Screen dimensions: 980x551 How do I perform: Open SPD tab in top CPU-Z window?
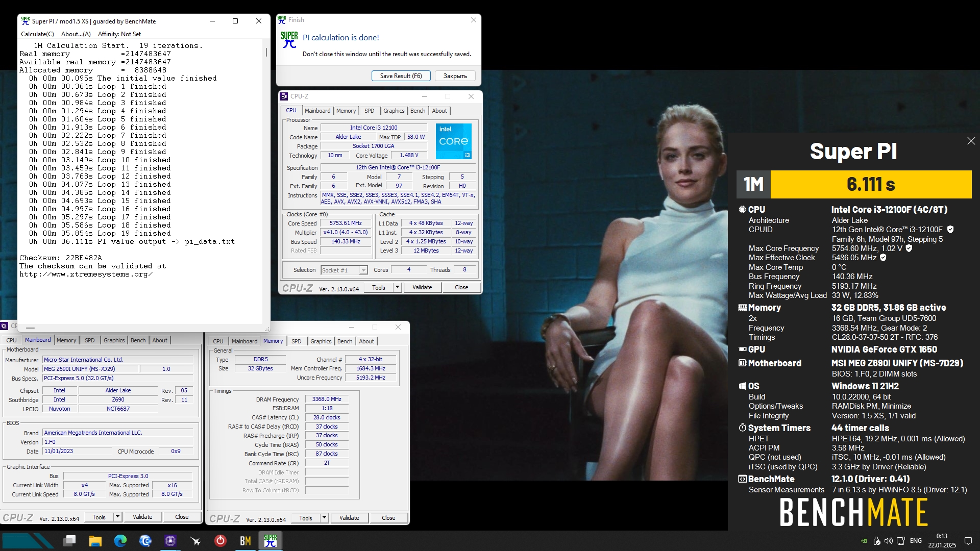370,111
